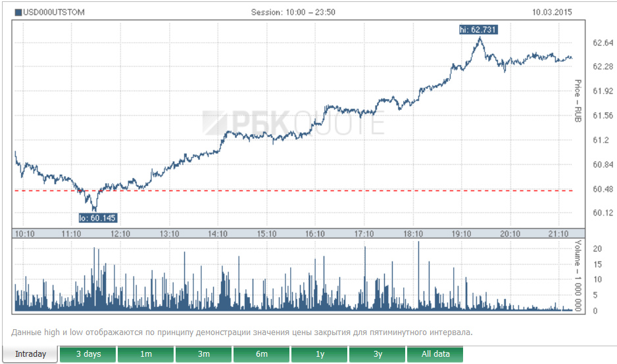
Task: Click the tallest volume bar near 18:10
Action: coord(418,276)
